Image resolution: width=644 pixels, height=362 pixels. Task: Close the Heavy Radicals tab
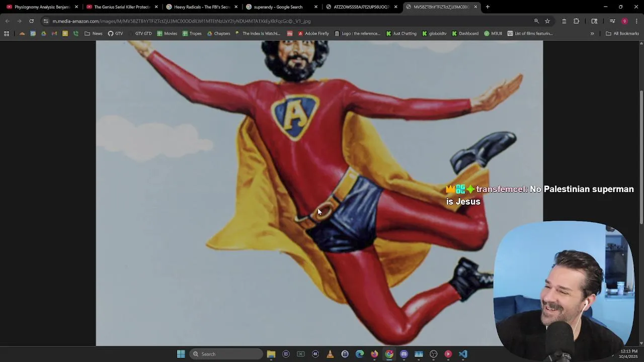point(236,7)
